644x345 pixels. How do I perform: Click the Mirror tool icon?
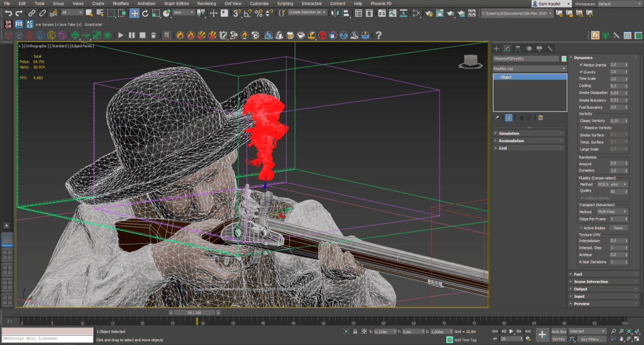335,14
